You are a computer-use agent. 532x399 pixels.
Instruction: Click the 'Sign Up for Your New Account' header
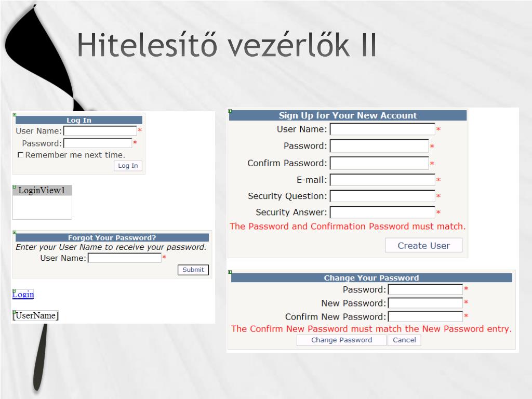click(348, 115)
